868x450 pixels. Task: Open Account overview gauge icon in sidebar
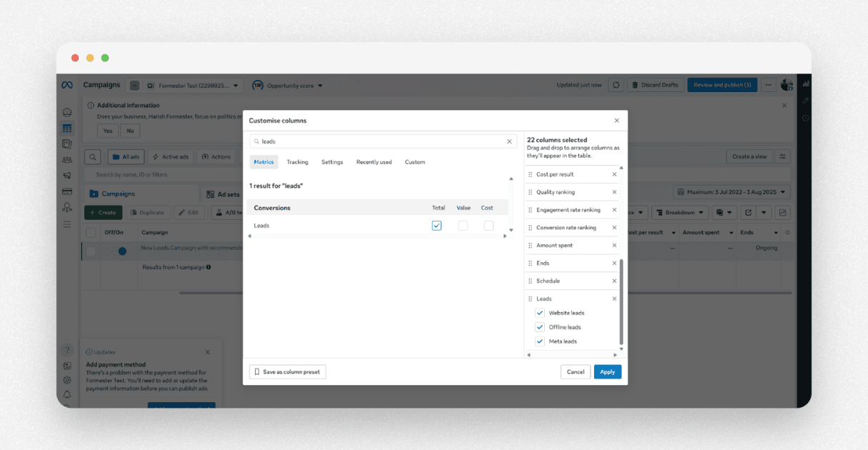(66, 113)
